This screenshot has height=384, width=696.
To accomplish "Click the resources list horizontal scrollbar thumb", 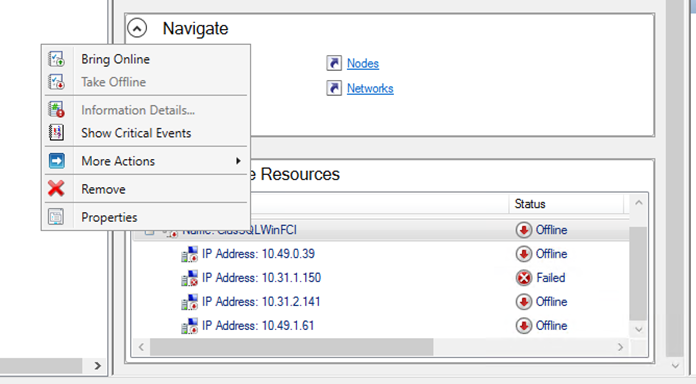I will coord(292,347).
